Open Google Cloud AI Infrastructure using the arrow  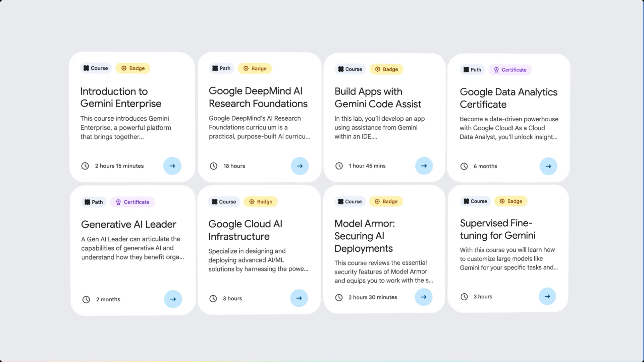pyautogui.click(x=299, y=298)
